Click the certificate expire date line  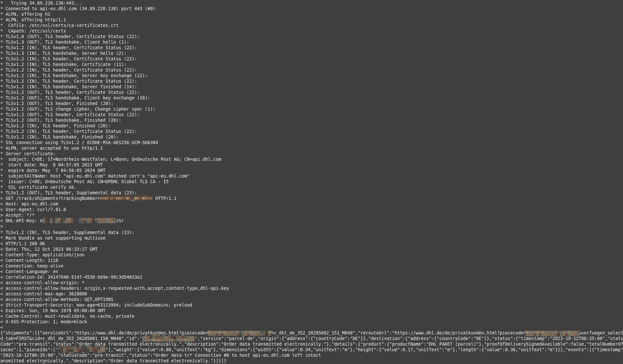(x=57, y=170)
